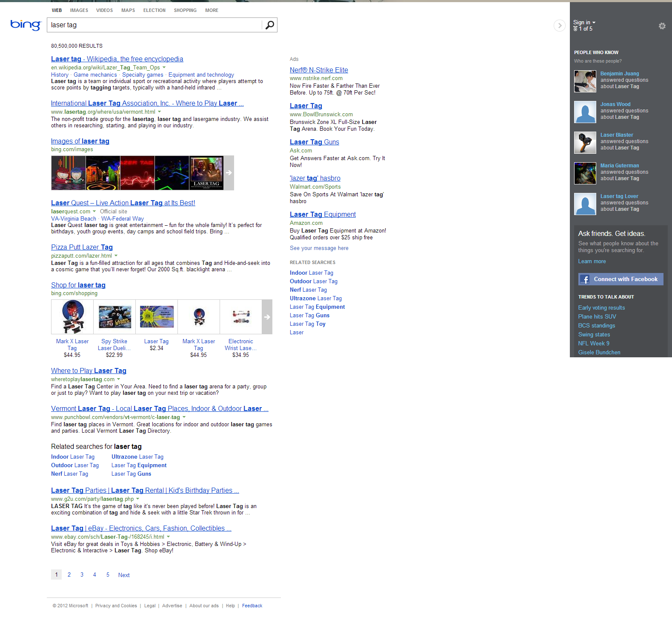Click Connect with Facebook button
672x629 pixels.
621,279
